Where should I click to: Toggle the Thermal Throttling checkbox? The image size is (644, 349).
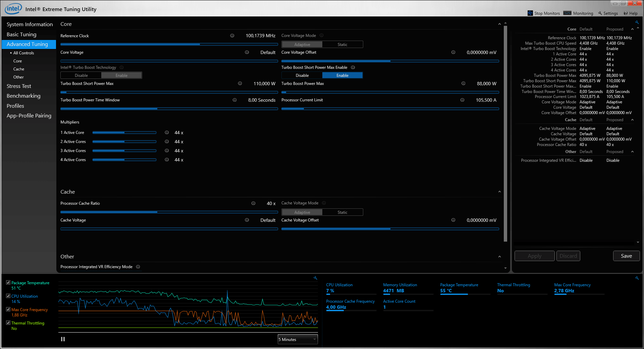point(8,323)
